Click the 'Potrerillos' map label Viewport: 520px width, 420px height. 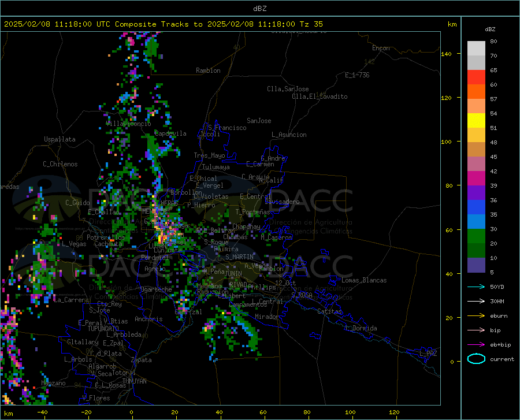[106, 237]
